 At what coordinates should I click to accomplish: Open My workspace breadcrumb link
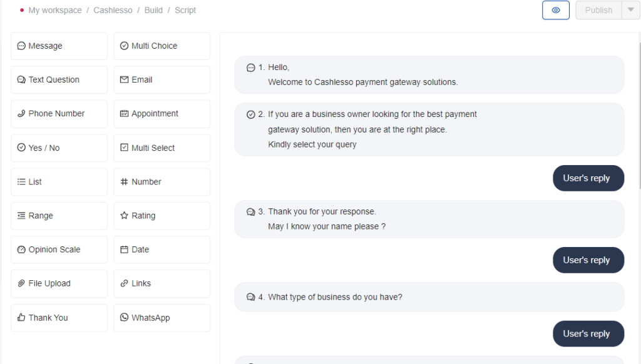pyautogui.click(x=55, y=10)
